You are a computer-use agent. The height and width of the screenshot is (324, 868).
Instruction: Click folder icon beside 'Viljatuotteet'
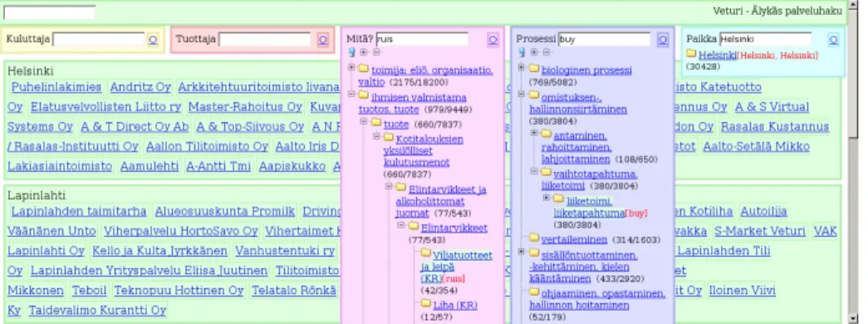[426, 252]
